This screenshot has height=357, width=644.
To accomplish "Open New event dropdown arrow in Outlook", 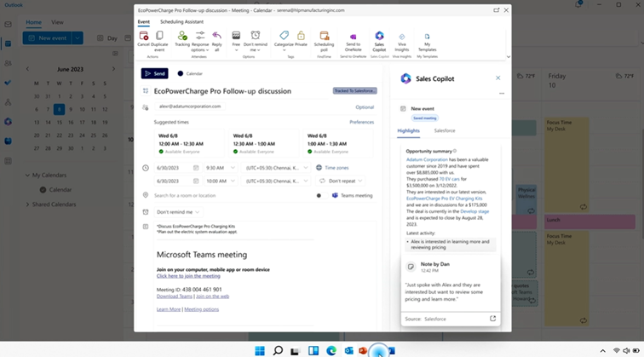I will [x=78, y=37].
